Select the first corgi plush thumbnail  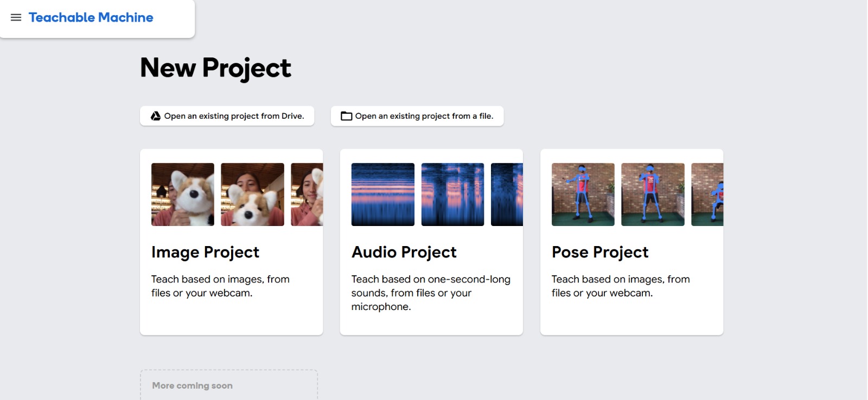point(183,195)
